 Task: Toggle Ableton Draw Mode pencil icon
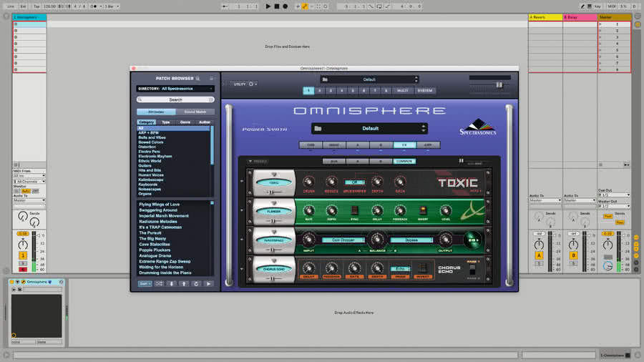582,6
